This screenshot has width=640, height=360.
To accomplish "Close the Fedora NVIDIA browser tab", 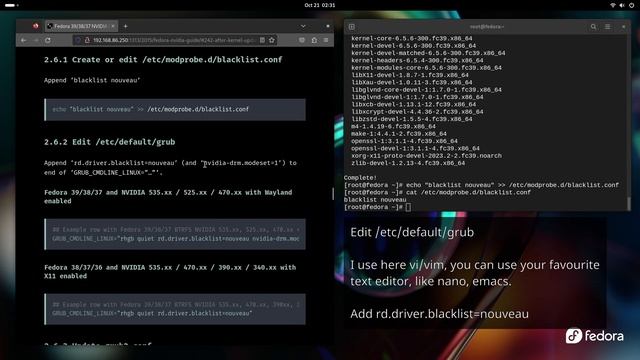I will coord(113,26).
